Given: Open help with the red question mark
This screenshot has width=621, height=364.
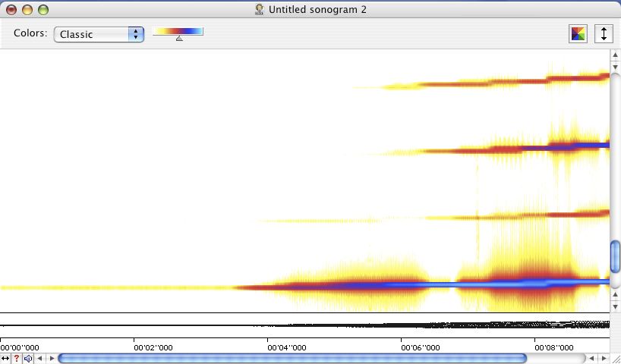Looking at the screenshot, I should point(16,359).
